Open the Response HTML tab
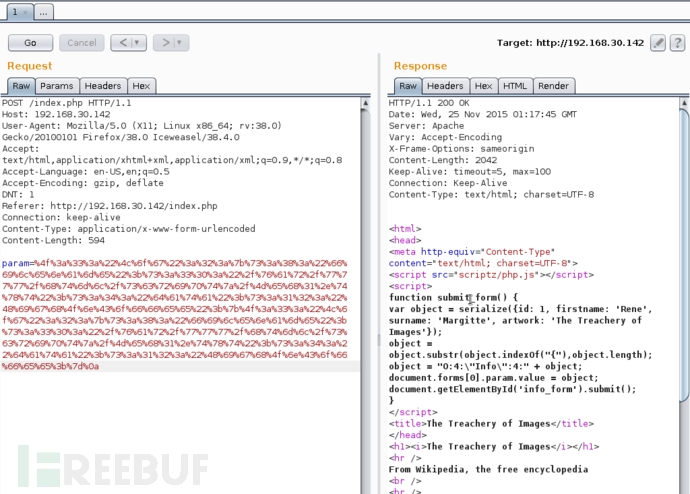690x494 pixels. click(515, 86)
